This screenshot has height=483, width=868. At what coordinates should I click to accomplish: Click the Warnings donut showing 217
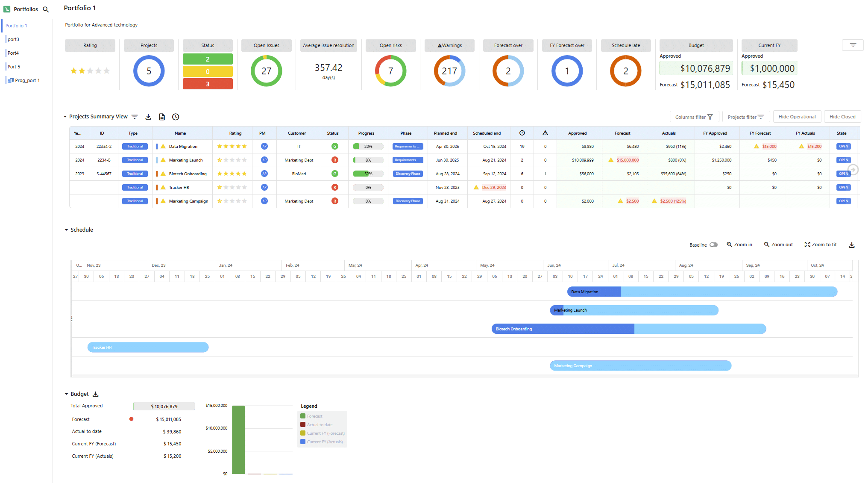click(x=449, y=71)
